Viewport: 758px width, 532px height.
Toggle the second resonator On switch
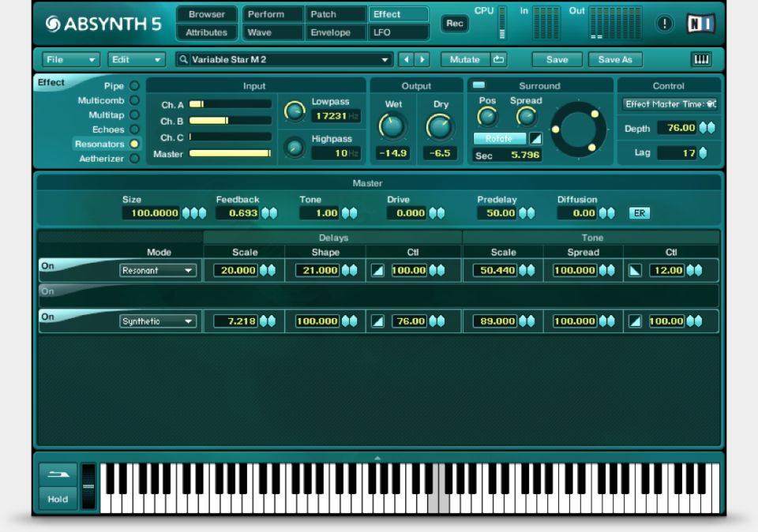48,291
